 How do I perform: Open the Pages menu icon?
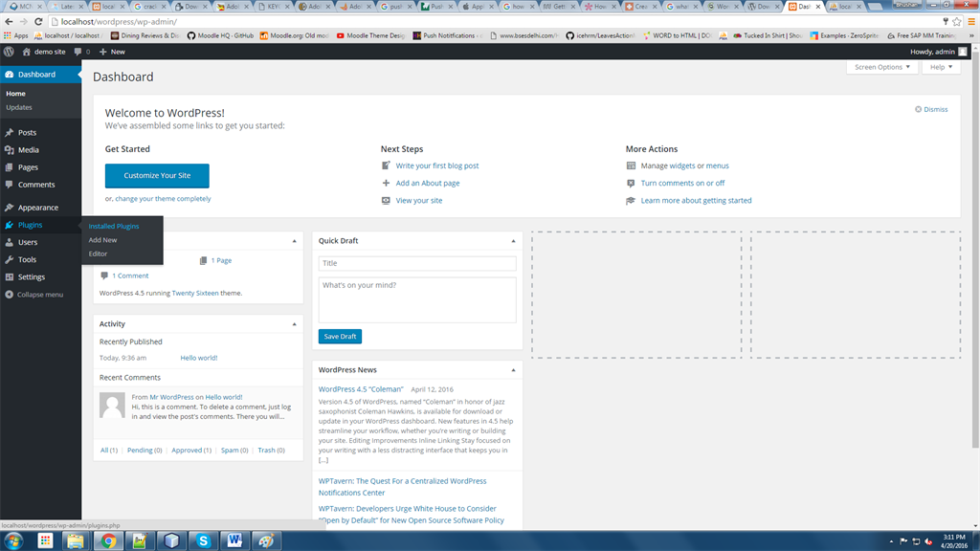9,167
